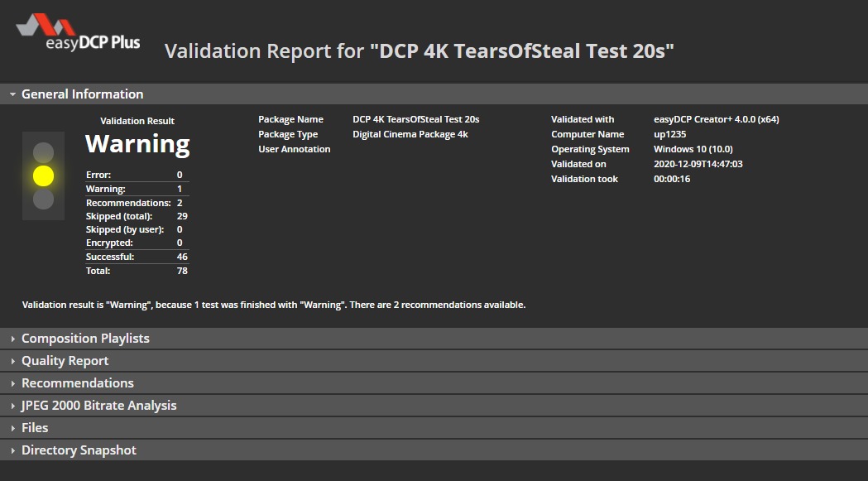This screenshot has width=868, height=481.
Task: Click the large Warning result heading
Action: [137, 145]
